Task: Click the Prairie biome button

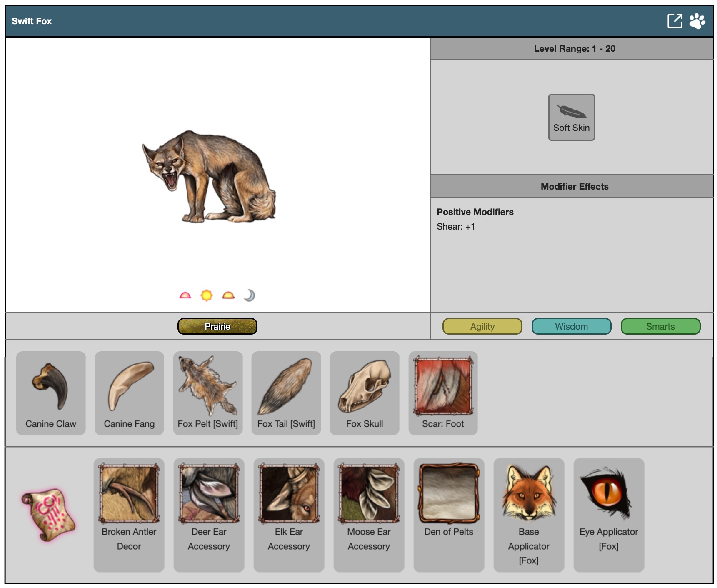Action: pos(217,326)
